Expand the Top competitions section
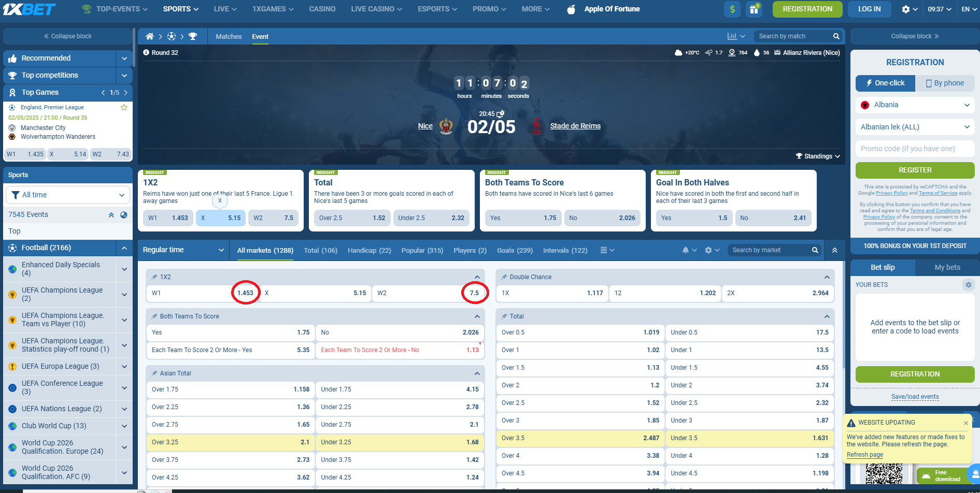Image resolution: width=980 pixels, height=493 pixels. pyautogui.click(x=124, y=76)
